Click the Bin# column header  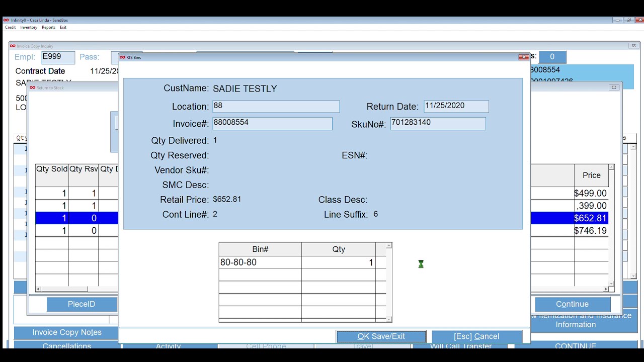pyautogui.click(x=260, y=249)
